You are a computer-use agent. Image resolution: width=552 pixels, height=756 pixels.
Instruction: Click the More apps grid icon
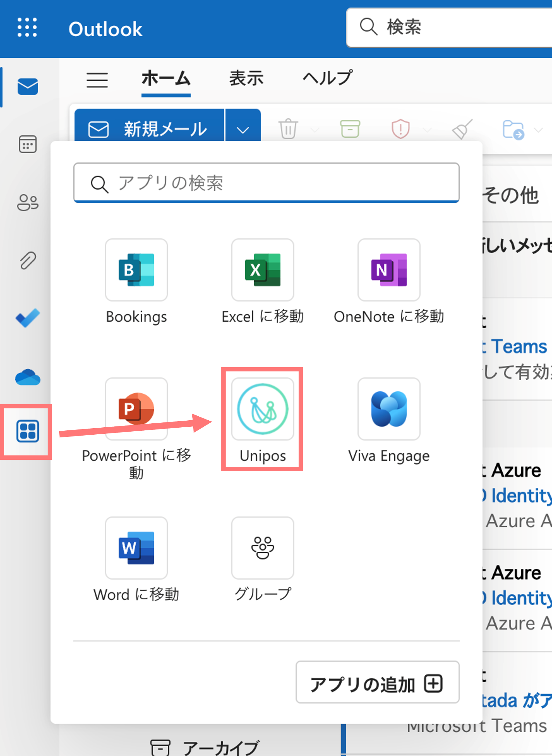tap(28, 431)
